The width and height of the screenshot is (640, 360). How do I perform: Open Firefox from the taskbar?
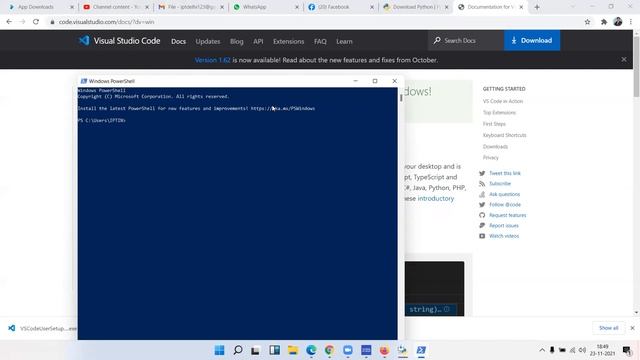pyautogui.click(x=384, y=350)
